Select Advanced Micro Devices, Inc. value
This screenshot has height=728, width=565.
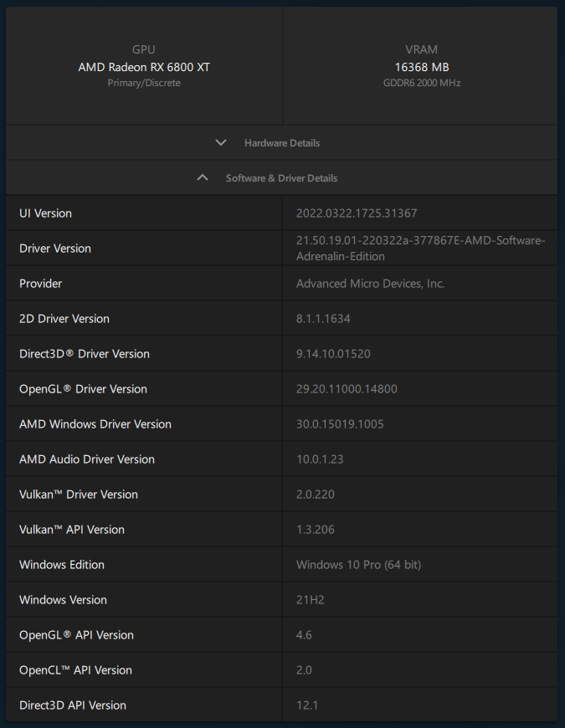(x=370, y=284)
